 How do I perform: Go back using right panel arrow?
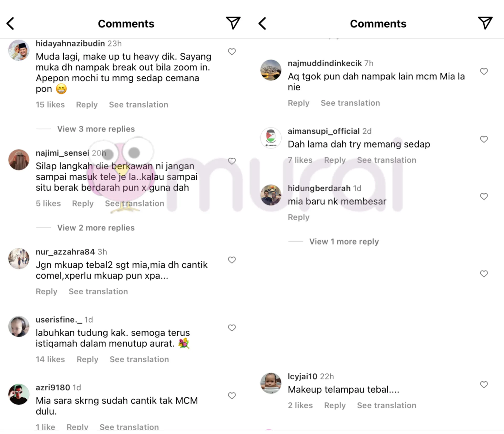pyautogui.click(x=262, y=24)
